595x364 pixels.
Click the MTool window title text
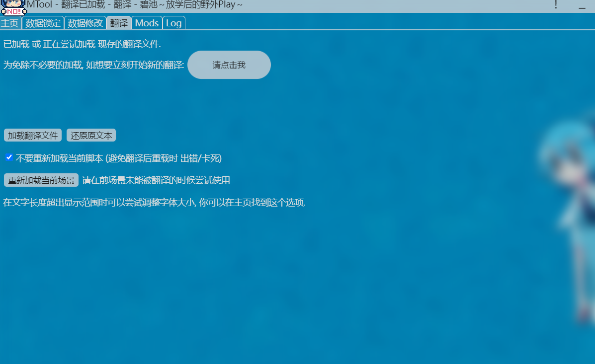click(134, 5)
